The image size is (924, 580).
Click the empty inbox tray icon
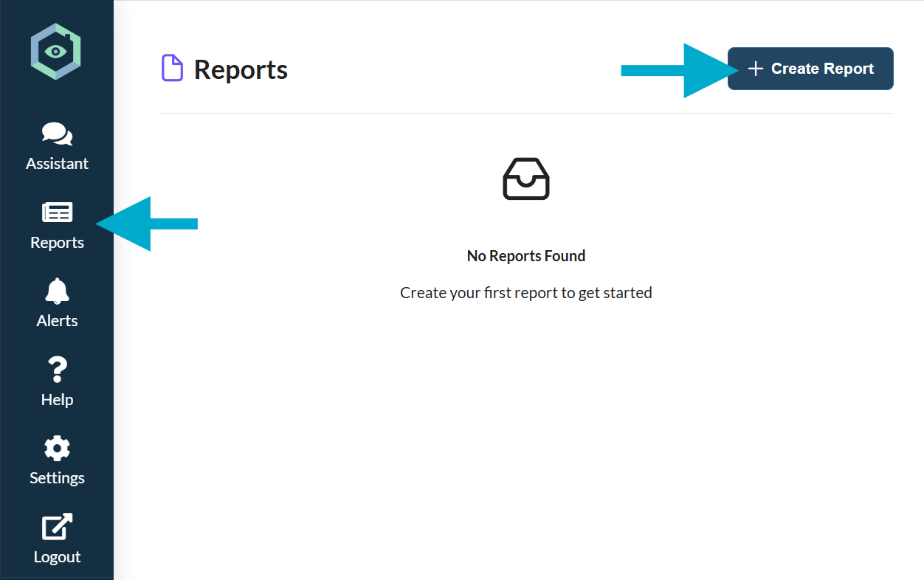[x=526, y=179]
